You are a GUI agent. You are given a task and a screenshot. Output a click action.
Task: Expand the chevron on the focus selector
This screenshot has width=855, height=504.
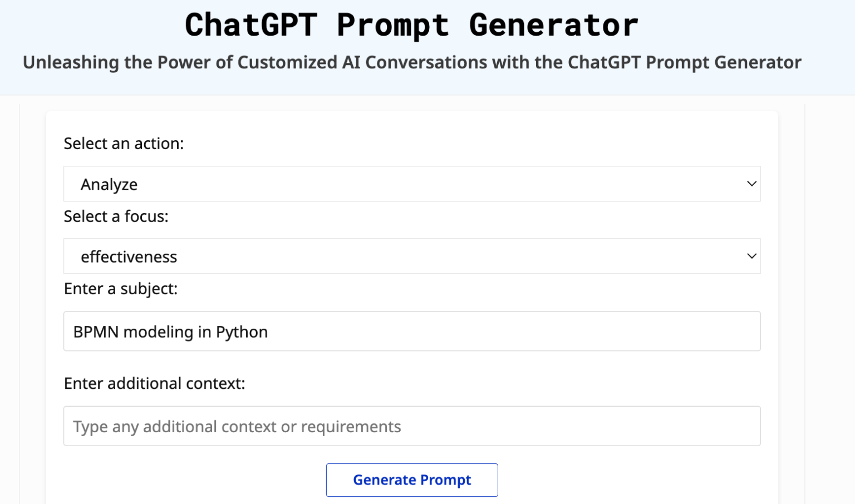(x=751, y=256)
